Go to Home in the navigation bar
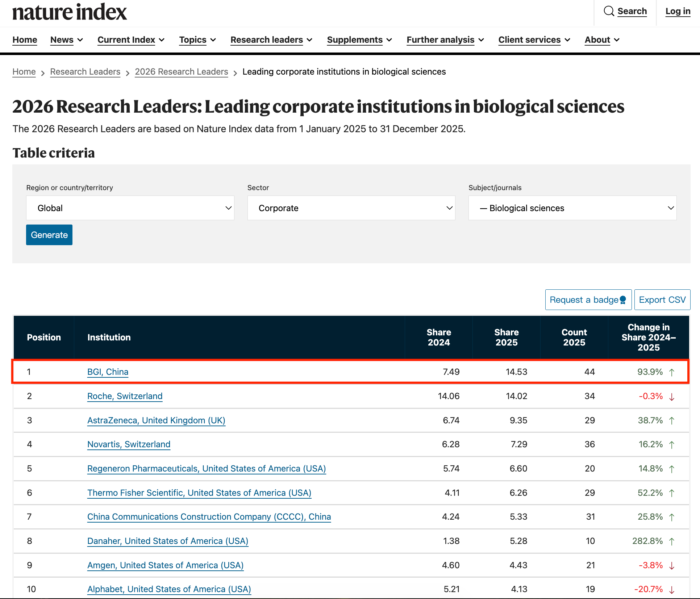The width and height of the screenshot is (700, 599). click(25, 40)
